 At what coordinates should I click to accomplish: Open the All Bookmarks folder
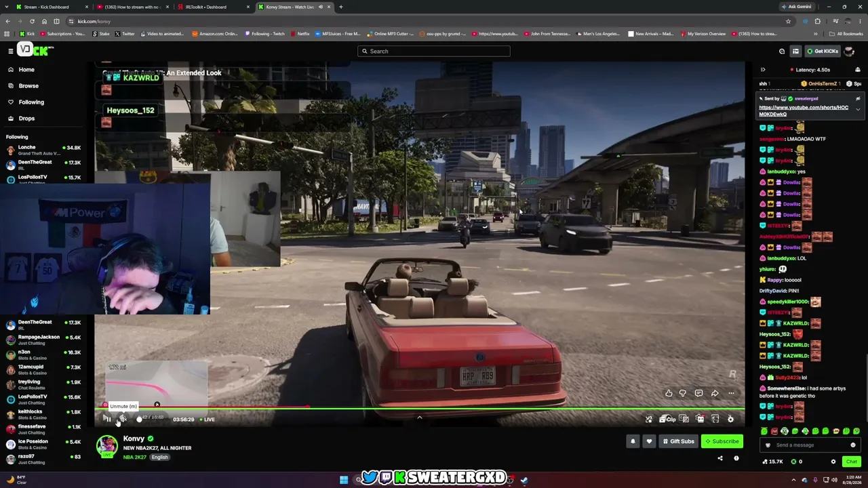coord(847,34)
